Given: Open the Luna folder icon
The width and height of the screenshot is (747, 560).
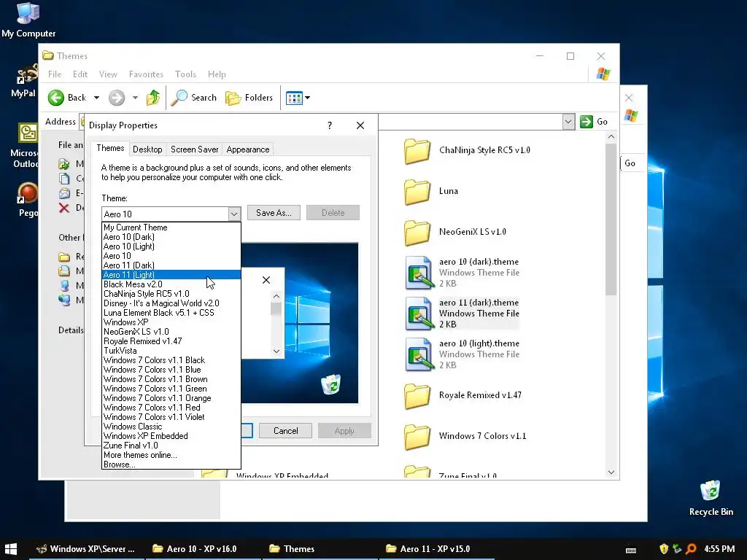Looking at the screenshot, I should coord(417,192).
